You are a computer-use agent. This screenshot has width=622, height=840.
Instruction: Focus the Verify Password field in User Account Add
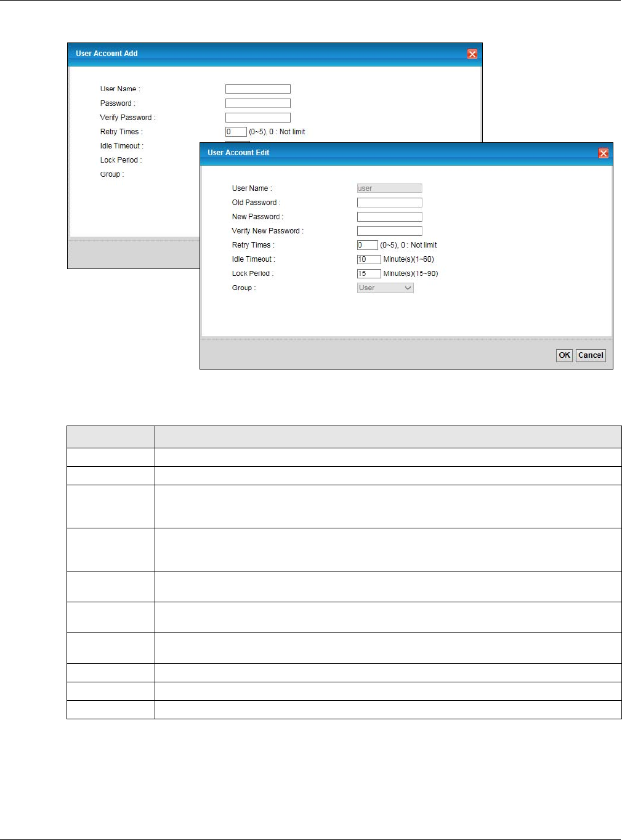[258, 118]
